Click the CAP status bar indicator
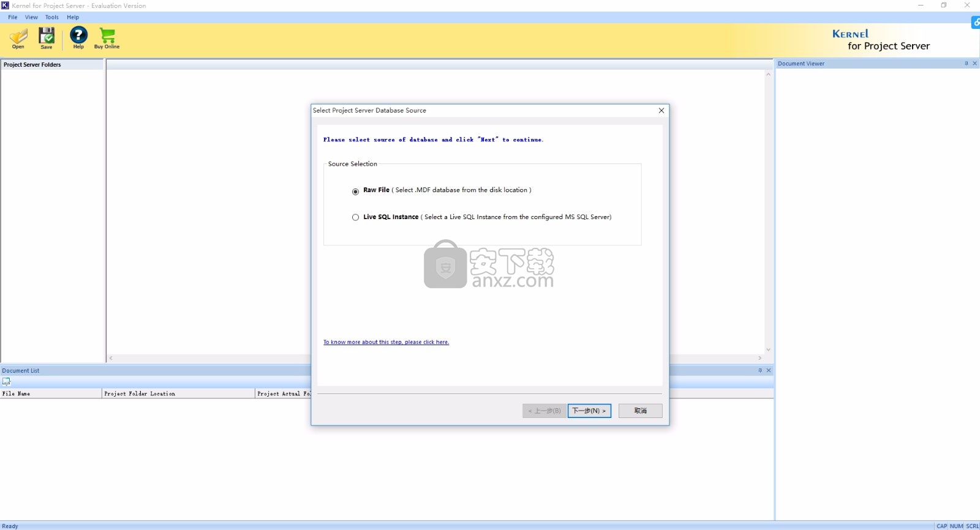The width and height of the screenshot is (980, 530). 942,526
